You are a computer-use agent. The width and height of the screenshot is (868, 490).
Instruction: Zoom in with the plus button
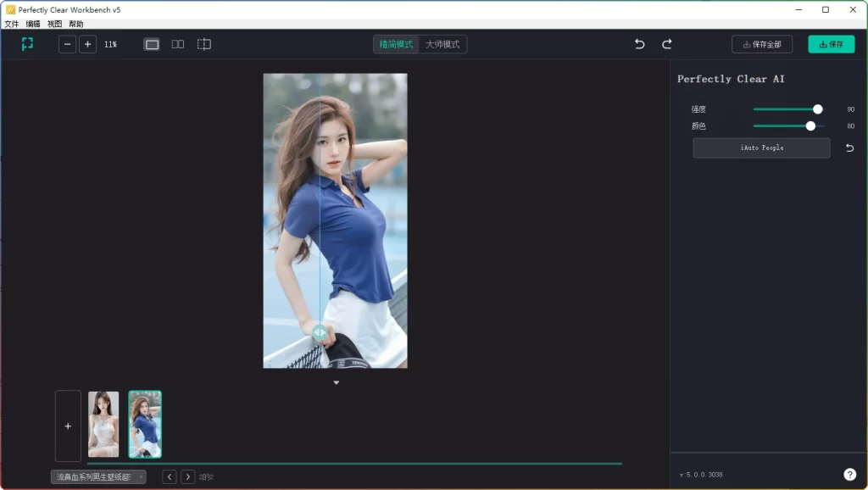(x=87, y=44)
